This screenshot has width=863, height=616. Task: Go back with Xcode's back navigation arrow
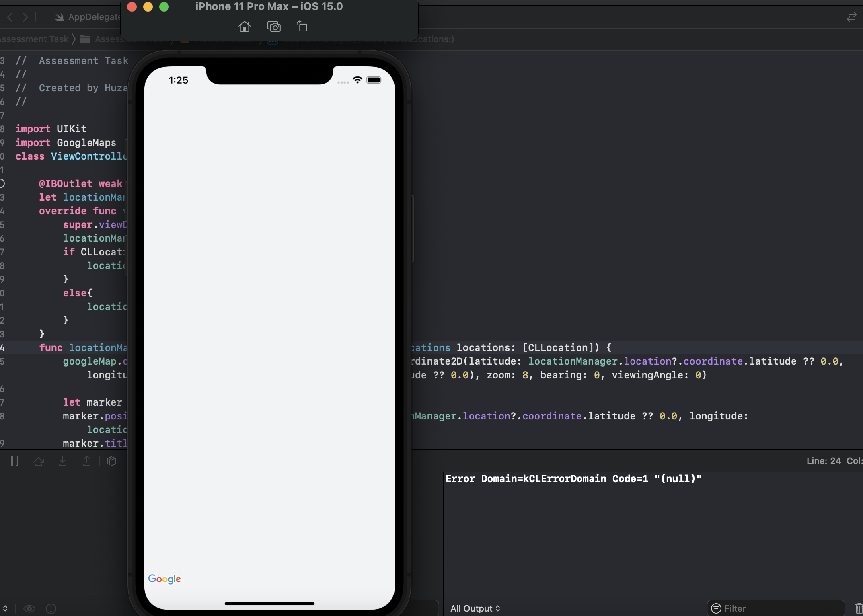[x=10, y=17]
